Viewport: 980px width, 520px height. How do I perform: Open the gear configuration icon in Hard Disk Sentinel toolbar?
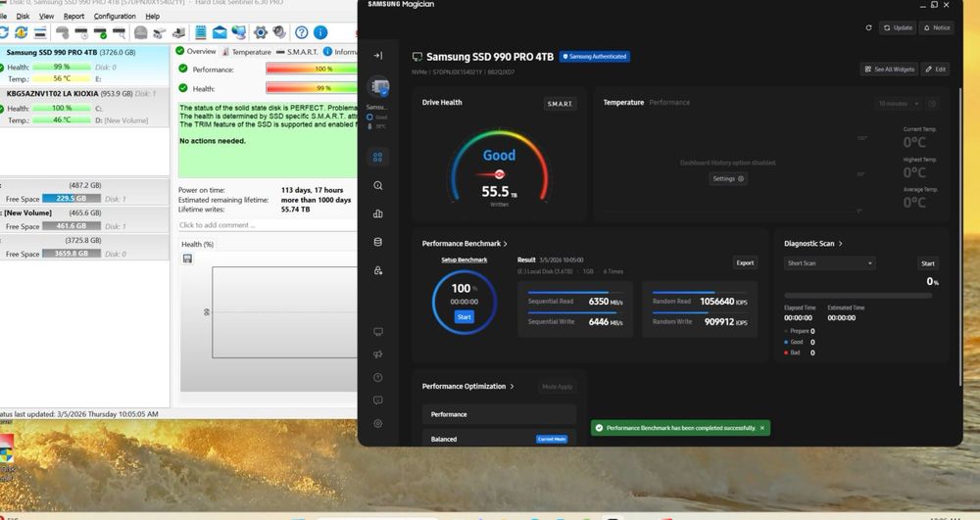coord(260,32)
